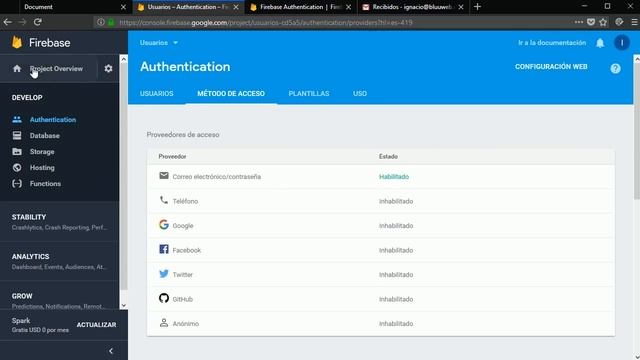Click the Anónimo person icon
The image size is (640, 360).
coord(164,322)
